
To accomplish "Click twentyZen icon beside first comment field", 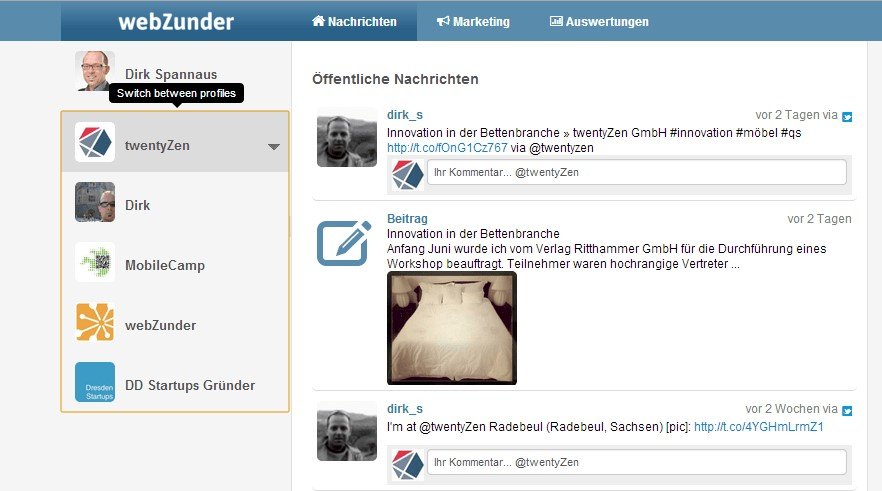I will coord(407,174).
